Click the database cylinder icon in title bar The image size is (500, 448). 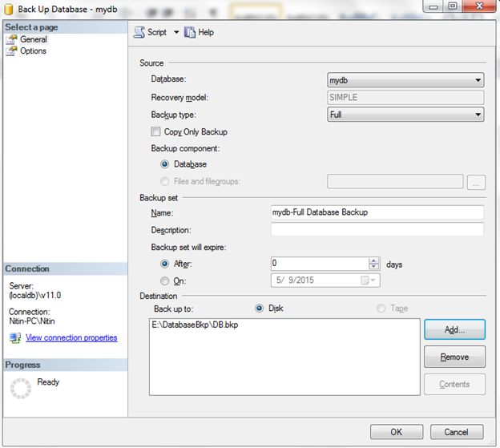pos(9,10)
